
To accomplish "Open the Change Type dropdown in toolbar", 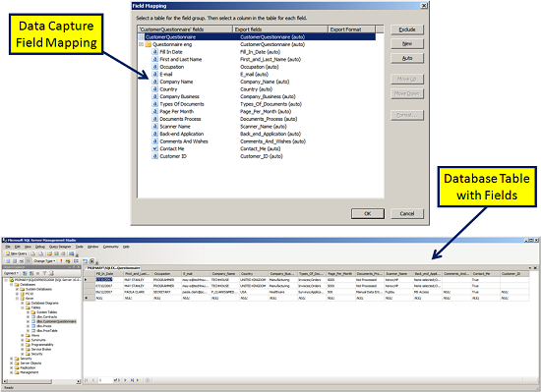I will click(x=44, y=261).
